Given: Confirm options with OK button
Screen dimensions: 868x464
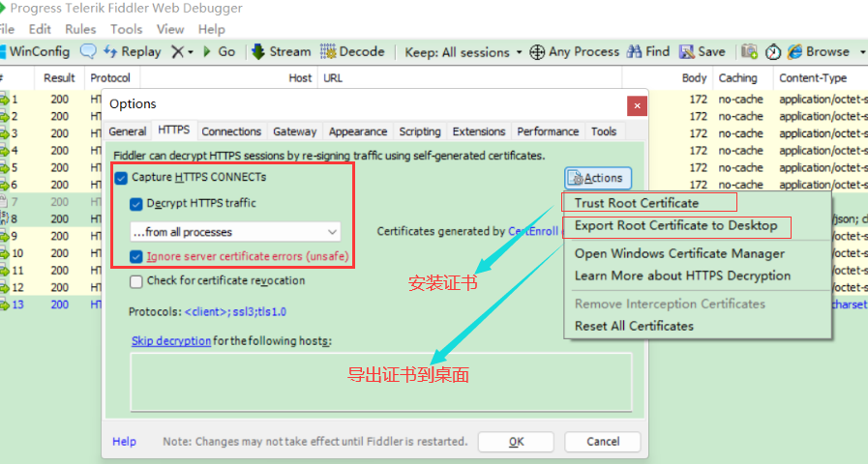Looking at the screenshot, I should tap(516, 442).
